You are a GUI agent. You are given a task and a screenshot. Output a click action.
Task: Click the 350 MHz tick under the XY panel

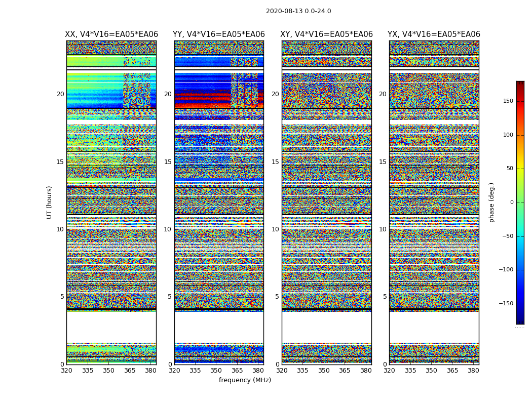click(x=324, y=371)
